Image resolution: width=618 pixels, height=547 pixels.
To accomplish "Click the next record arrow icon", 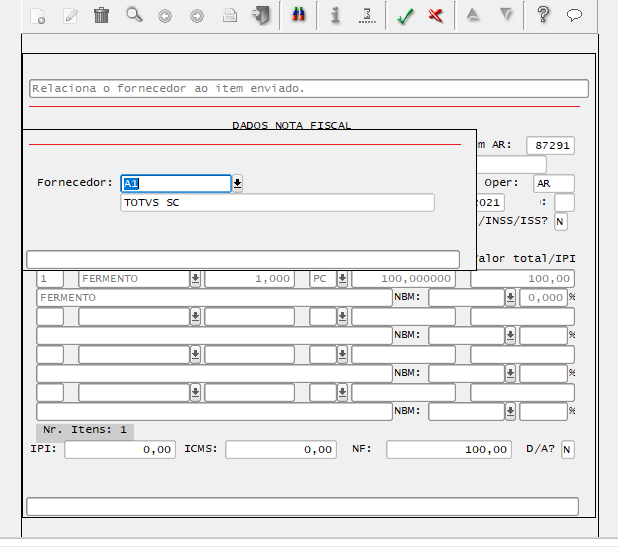I will pyautogui.click(x=197, y=16).
